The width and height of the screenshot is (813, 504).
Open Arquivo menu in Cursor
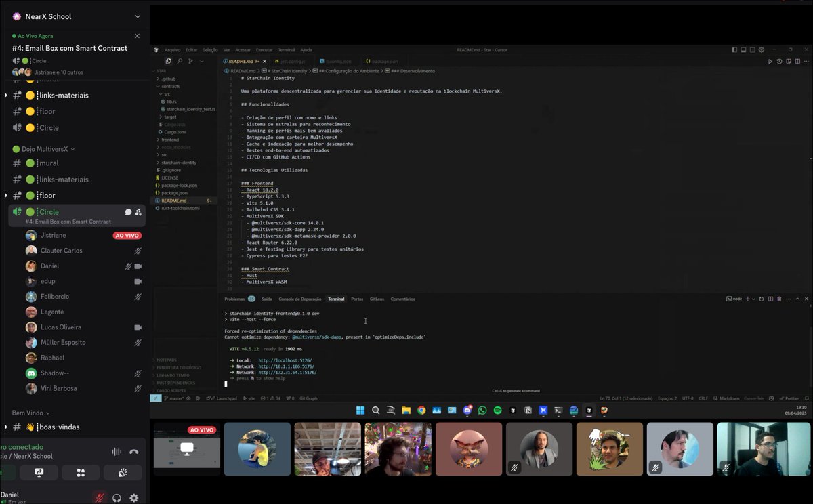coord(173,50)
